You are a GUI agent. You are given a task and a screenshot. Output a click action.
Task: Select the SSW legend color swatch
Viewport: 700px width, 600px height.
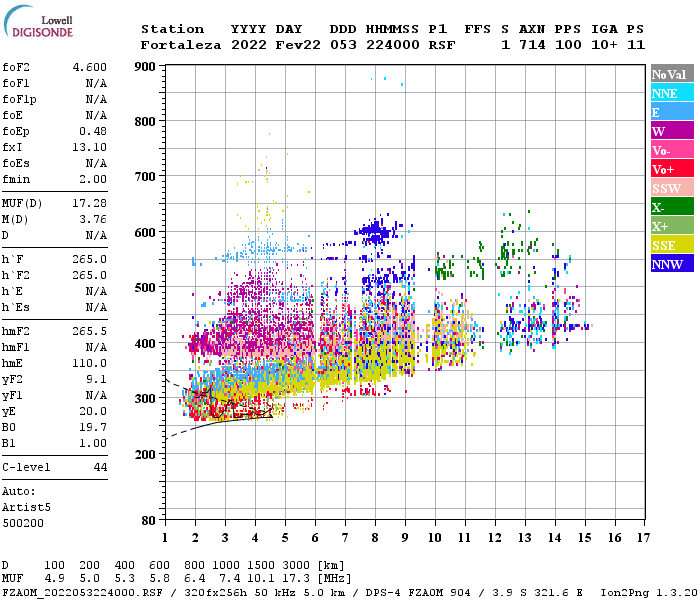672,188
